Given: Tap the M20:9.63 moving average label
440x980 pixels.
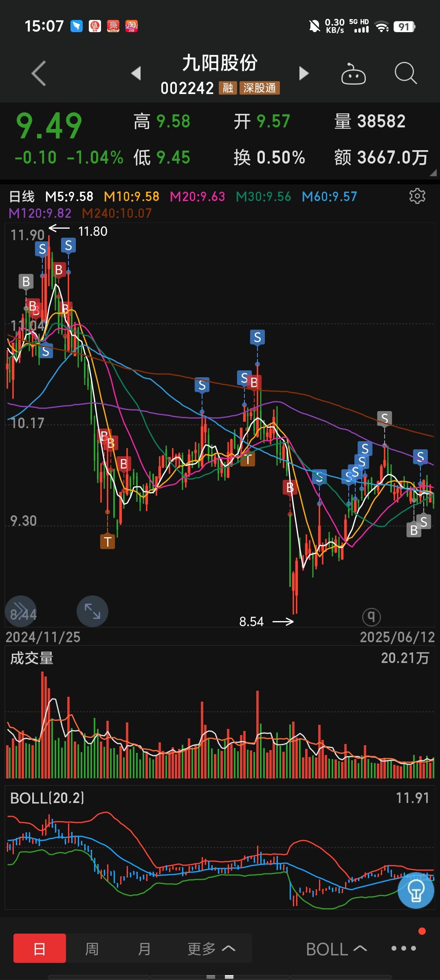Looking at the screenshot, I should click(198, 197).
